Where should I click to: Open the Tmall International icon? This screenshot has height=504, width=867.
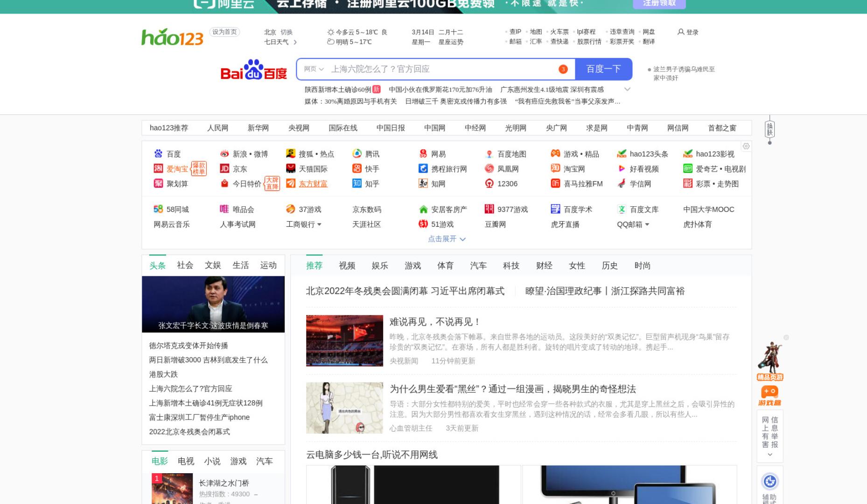coord(291,168)
